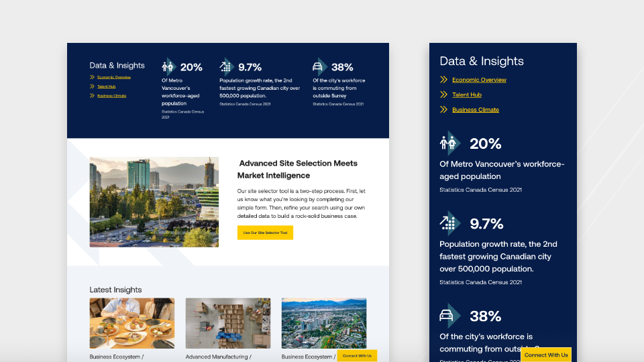Screen dimensions: 644x362
Task: Click Business Ecosystem label under aerial photo
Action: 309,357
